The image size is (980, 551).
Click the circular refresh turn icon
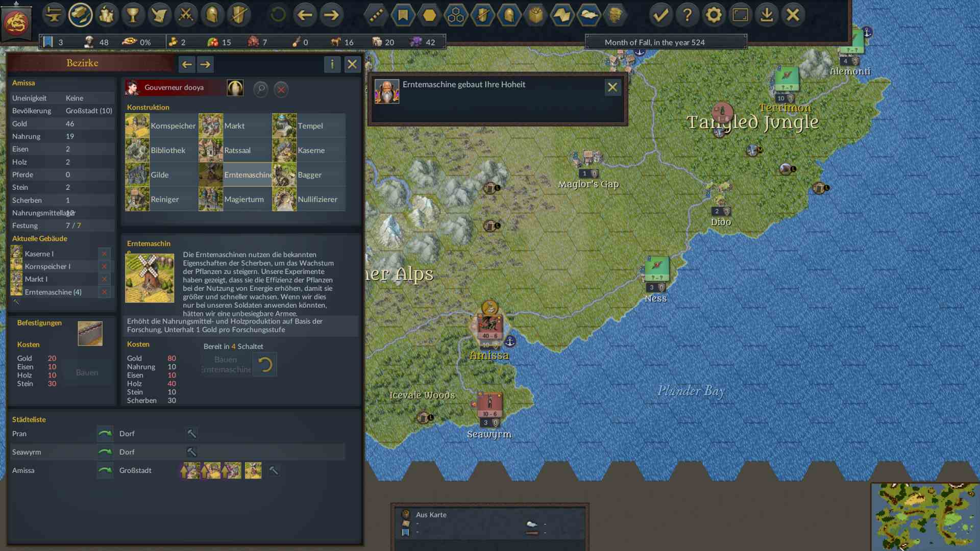point(278,15)
